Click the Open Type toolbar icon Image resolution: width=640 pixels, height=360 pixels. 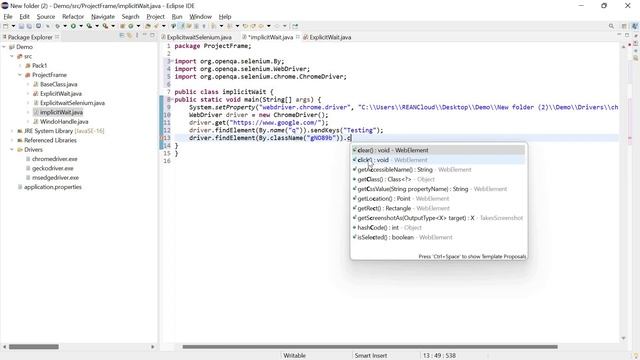(148, 26)
